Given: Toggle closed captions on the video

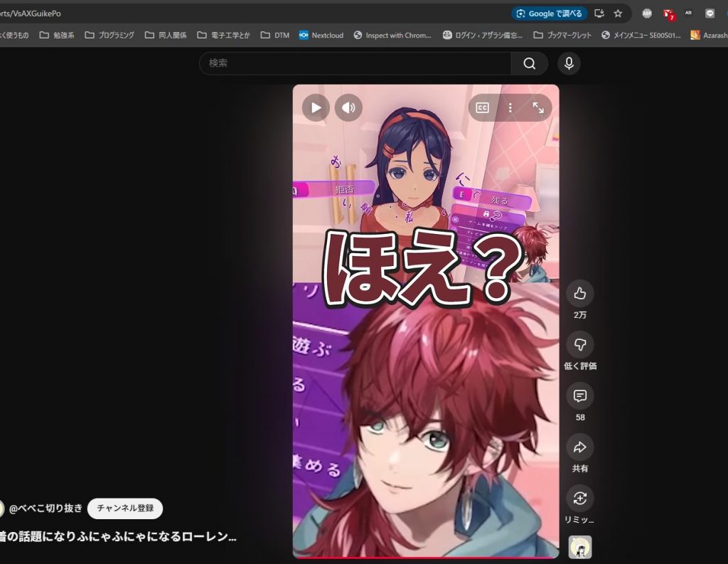Looking at the screenshot, I should click(x=482, y=108).
